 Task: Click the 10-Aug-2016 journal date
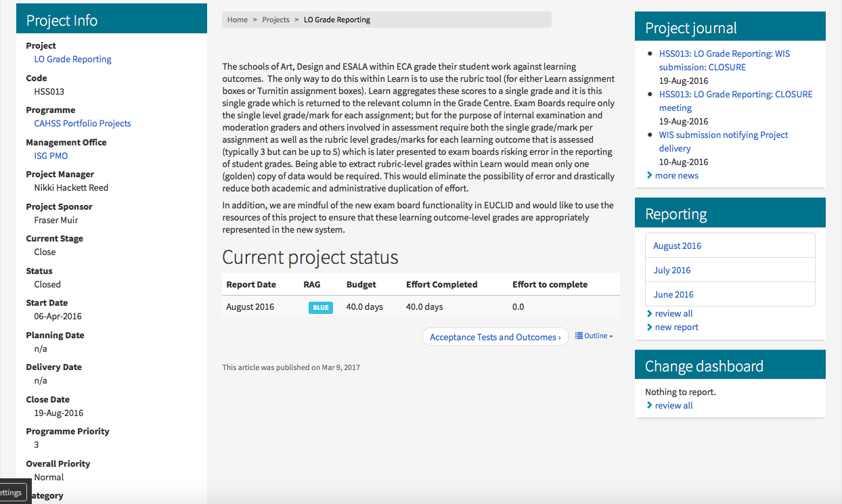[x=684, y=162]
